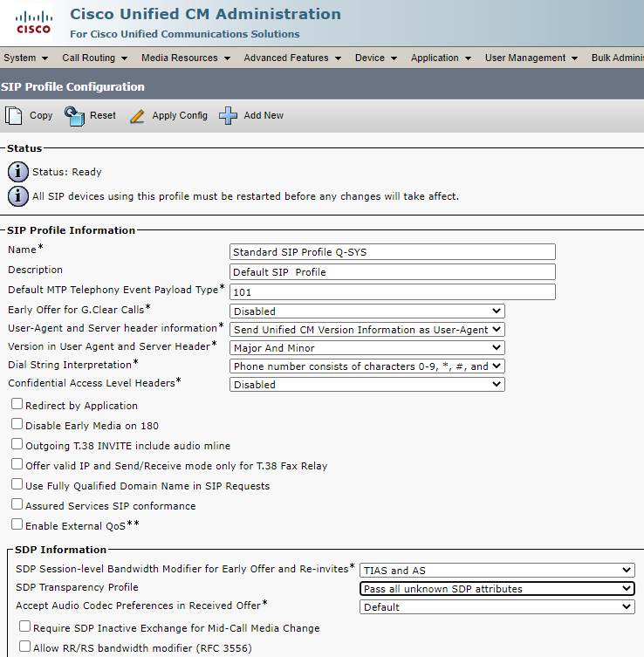Open Version in User Agent dropdown
The image size is (644, 657).
[367, 348]
